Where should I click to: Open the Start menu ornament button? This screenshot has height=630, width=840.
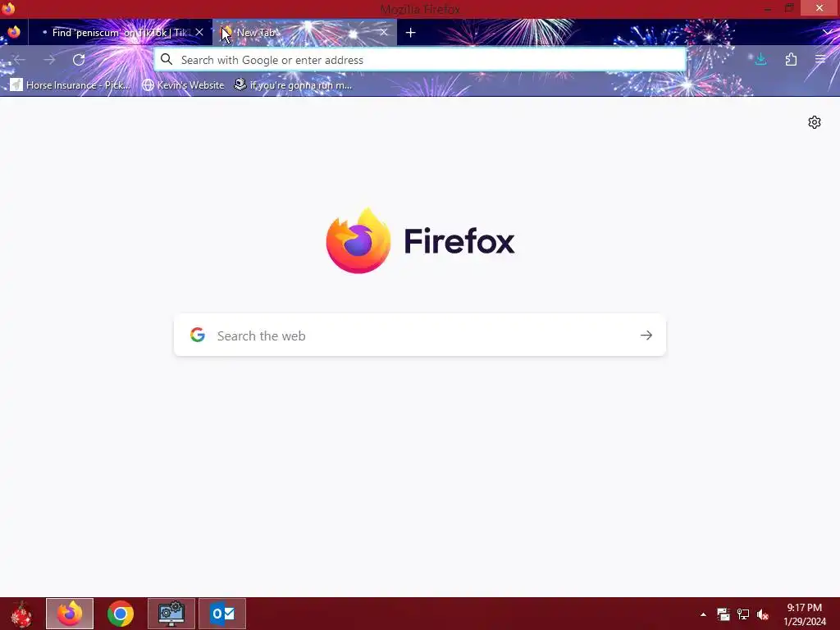pyautogui.click(x=21, y=614)
